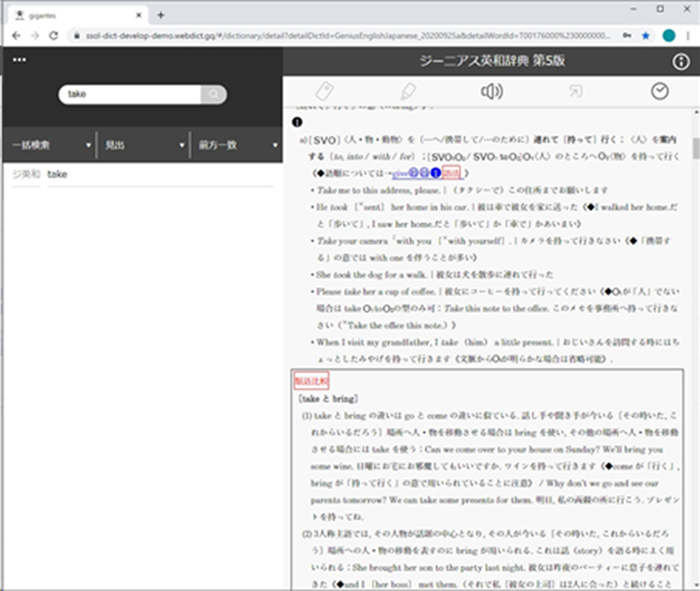Click the example 'She took the dog for a walk.'

(x=372, y=275)
